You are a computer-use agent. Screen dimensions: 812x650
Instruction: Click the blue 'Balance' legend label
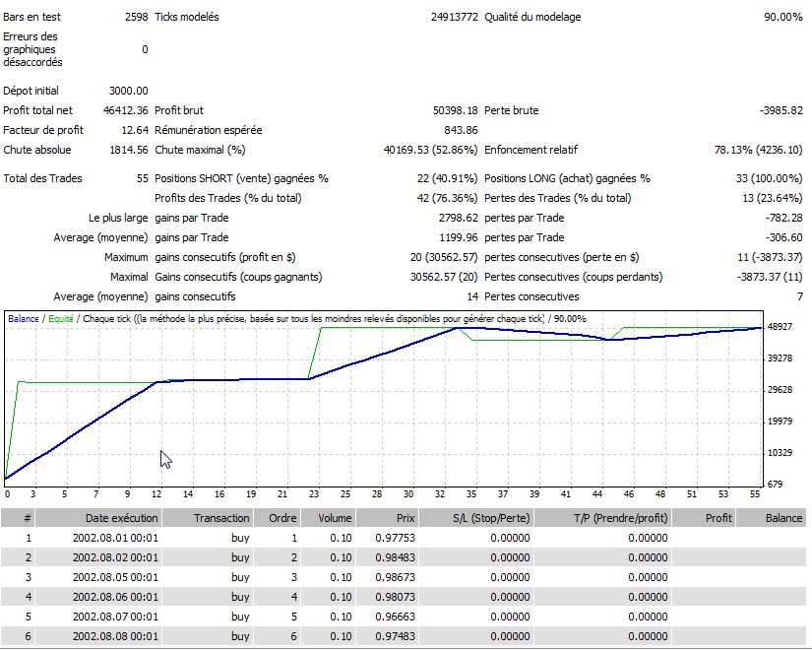coord(23,319)
